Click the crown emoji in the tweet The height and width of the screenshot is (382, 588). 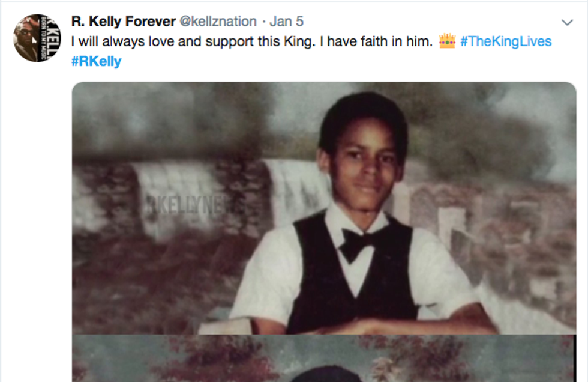pyautogui.click(x=447, y=41)
